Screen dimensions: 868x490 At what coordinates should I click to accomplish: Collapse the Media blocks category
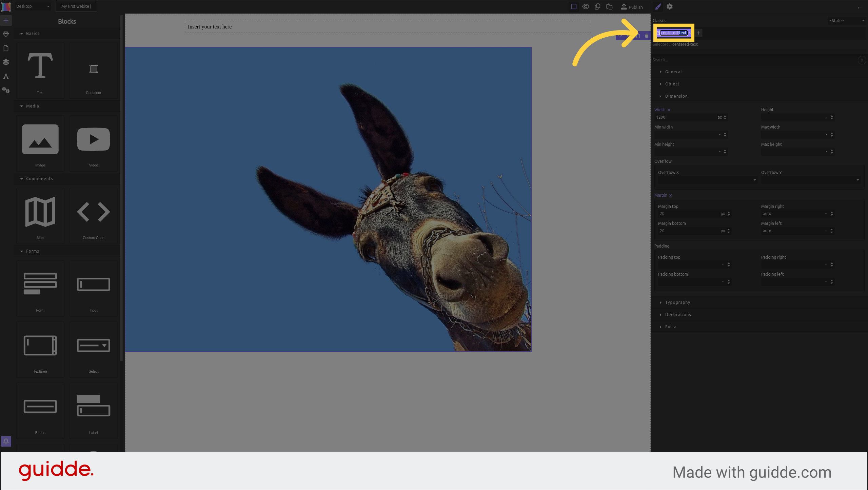tap(32, 106)
